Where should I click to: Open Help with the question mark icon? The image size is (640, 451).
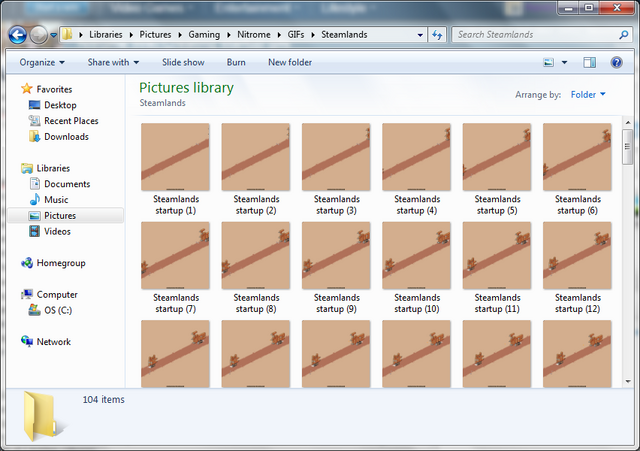[x=616, y=62]
